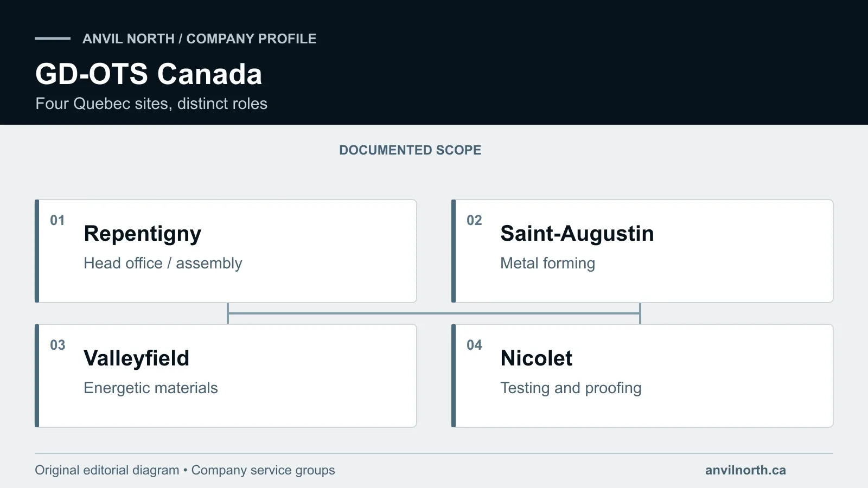Click the 'Energetic materials' description
The height and width of the screenshot is (488, 868).
[151, 388]
